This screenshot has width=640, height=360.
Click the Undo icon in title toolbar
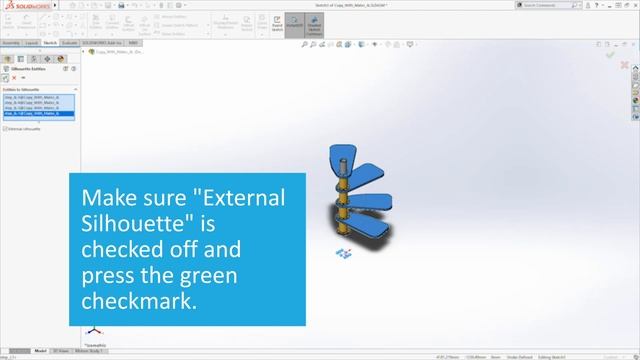(x=134, y=5)
